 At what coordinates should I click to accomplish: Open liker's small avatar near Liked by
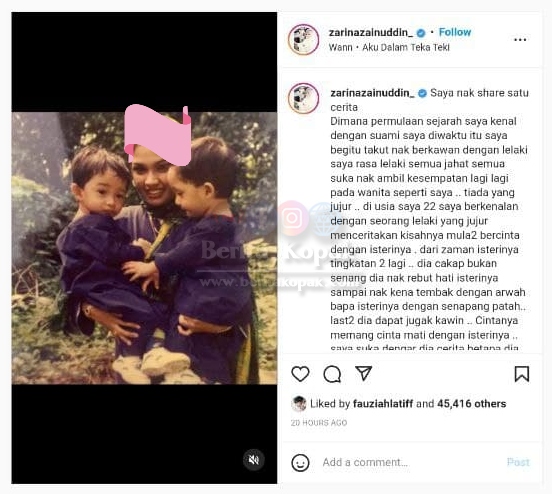pyautogui.click(x=299, y=404)
